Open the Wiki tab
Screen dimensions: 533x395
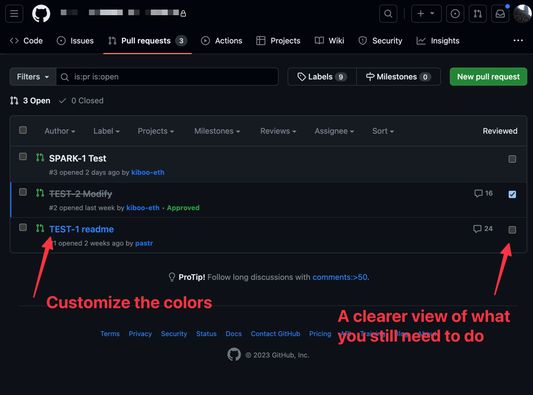click(329, 41)
